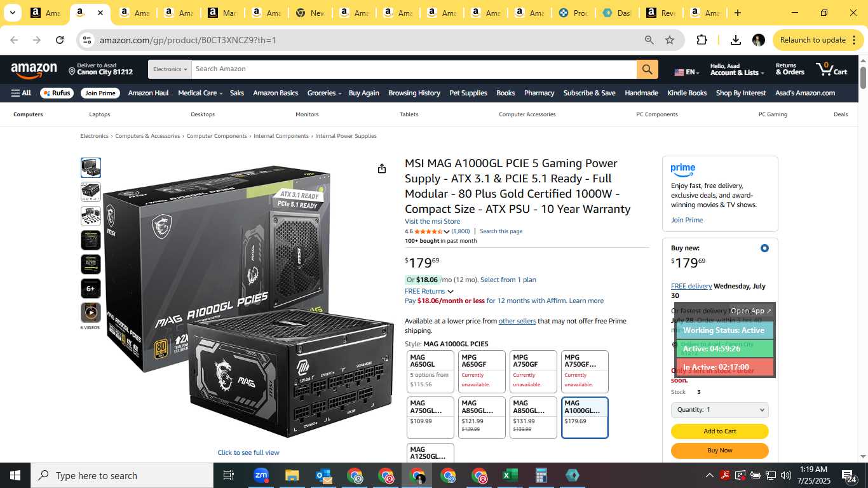Screen dimensions: 868x488
Task: Open the Chrome extensions puzzle icon
Action: click(x=702, y=40)
